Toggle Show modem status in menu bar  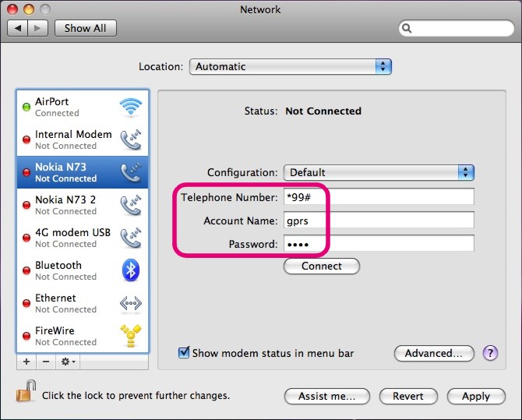pos(184,352)
